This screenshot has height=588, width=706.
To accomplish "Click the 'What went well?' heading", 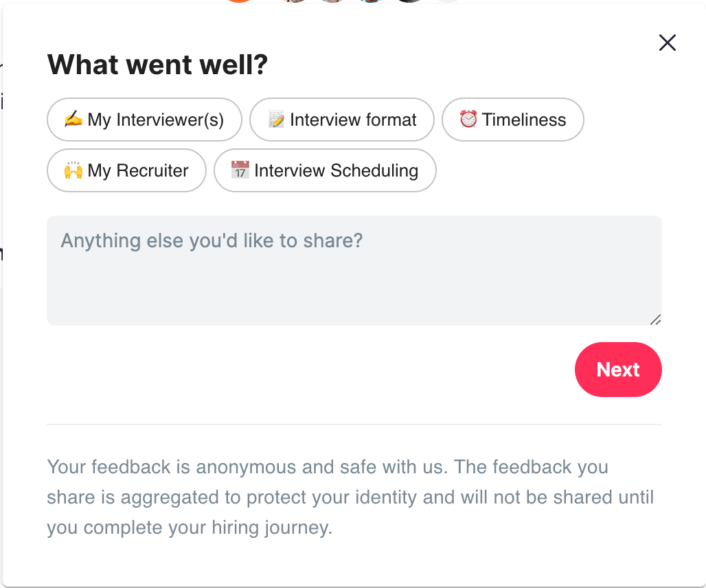I will [x=157, y=65].
